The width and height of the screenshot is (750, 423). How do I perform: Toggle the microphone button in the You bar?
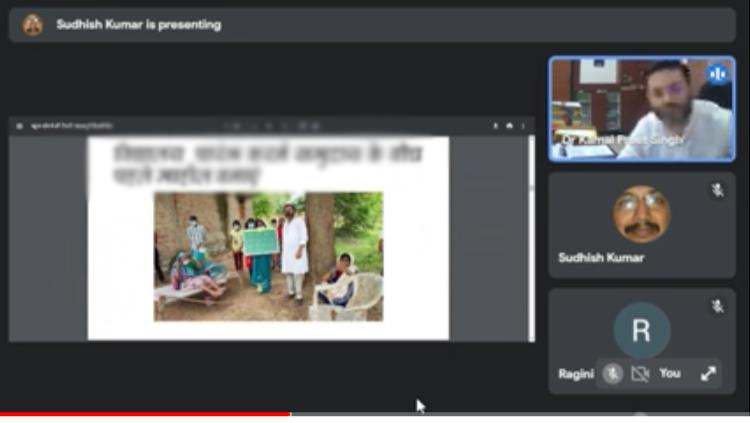coord(613,373)
